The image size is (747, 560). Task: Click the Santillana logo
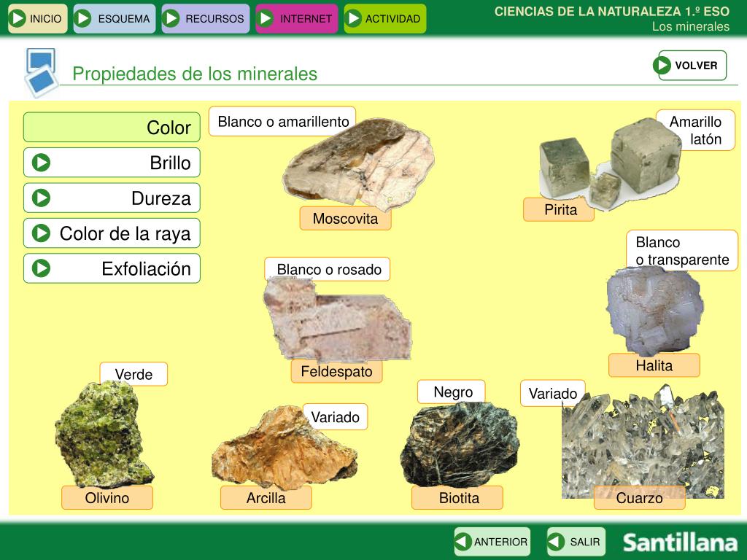coord(680,542)
